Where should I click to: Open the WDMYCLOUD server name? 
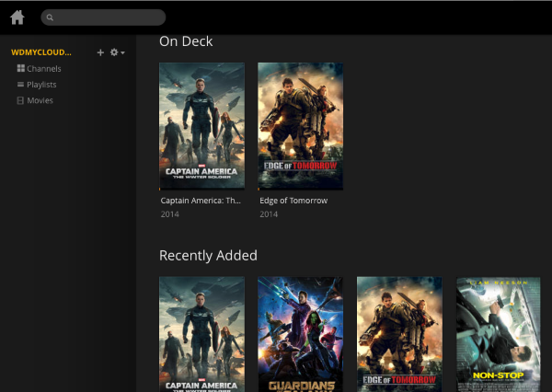[41, 52]
